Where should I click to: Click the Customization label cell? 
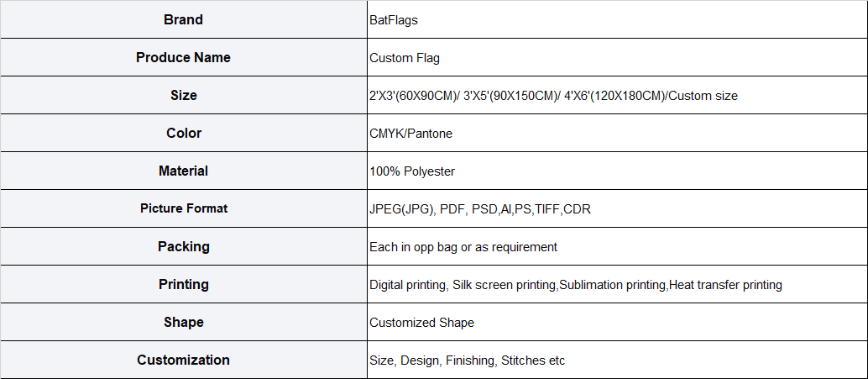tap(183, 360)
